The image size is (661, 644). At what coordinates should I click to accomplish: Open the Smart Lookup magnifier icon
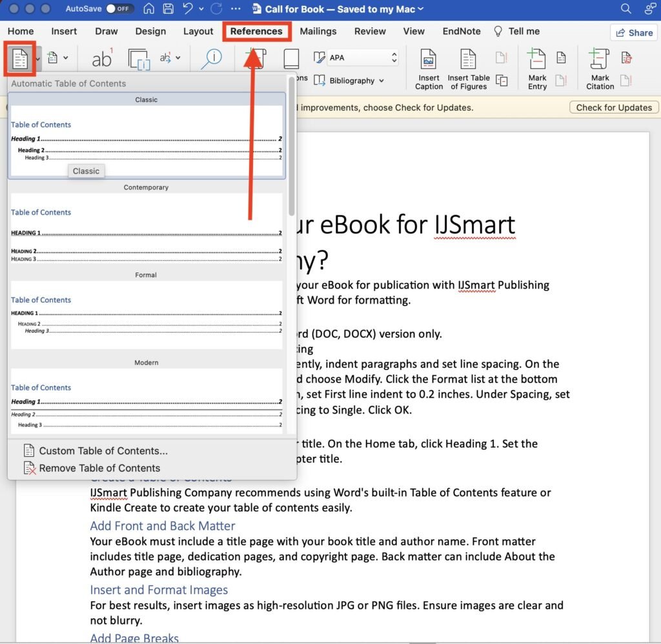211,59
